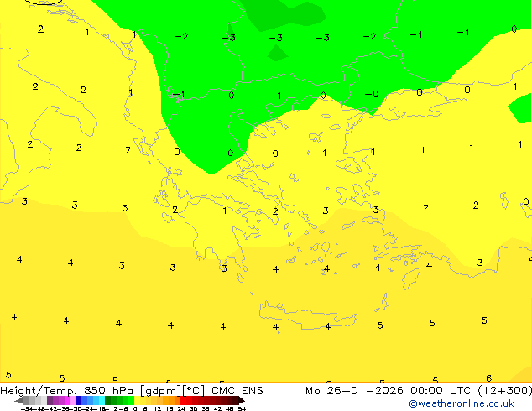Click the yellow swatch at legend value 0
Screen dimensions: 532x411
137,400
